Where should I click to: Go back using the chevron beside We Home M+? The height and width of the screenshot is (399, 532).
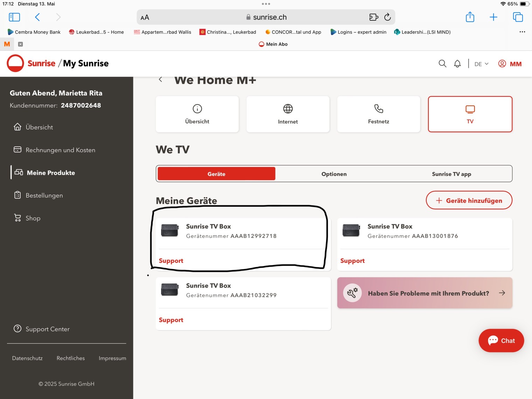[x=160, y=80]
